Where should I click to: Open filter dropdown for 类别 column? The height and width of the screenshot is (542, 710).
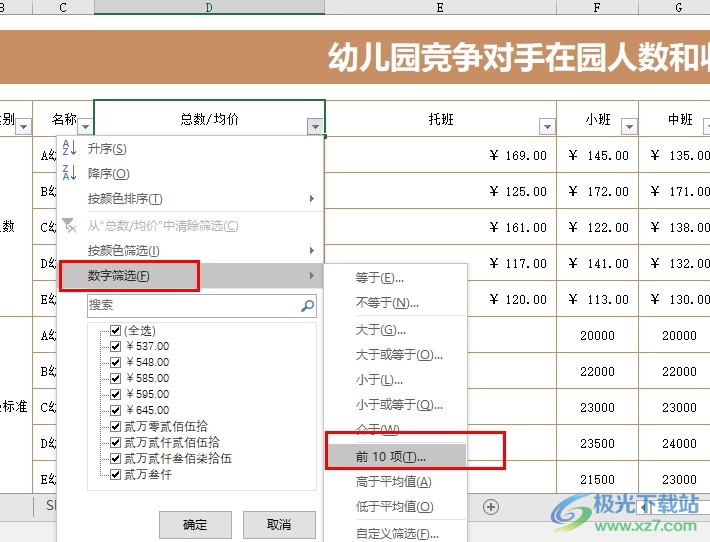tap(24, 126)
